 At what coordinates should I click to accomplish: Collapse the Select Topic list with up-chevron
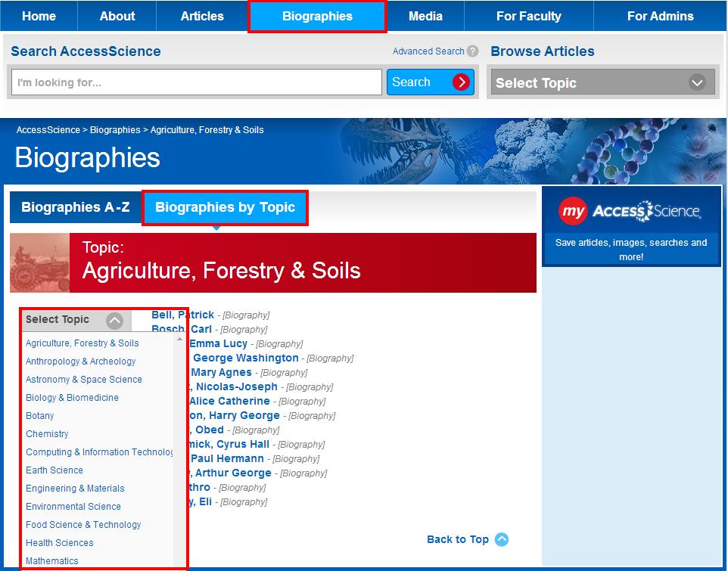(114, 320)
